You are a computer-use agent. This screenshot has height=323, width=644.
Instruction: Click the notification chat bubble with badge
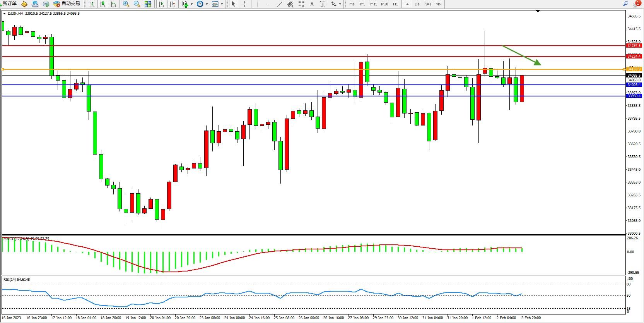click(636, 4)
